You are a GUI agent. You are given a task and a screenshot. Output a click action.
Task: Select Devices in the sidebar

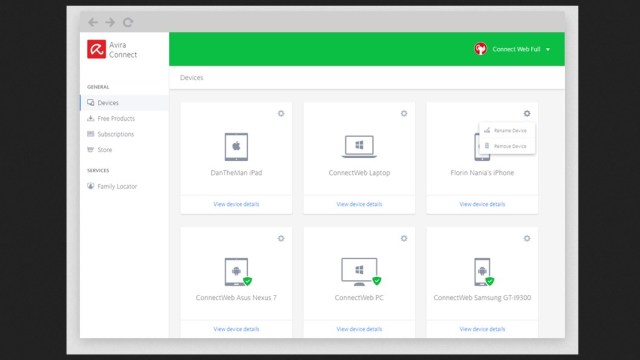(124, 103)
